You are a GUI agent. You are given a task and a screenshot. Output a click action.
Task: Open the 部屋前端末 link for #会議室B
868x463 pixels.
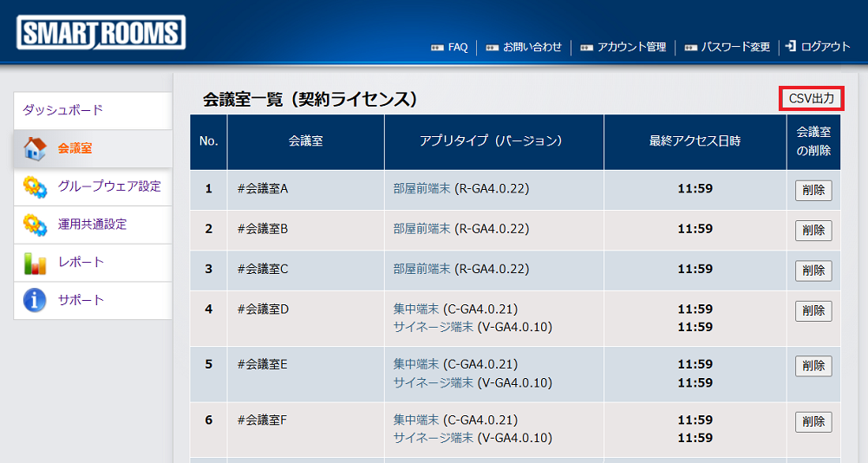(421, 229)
